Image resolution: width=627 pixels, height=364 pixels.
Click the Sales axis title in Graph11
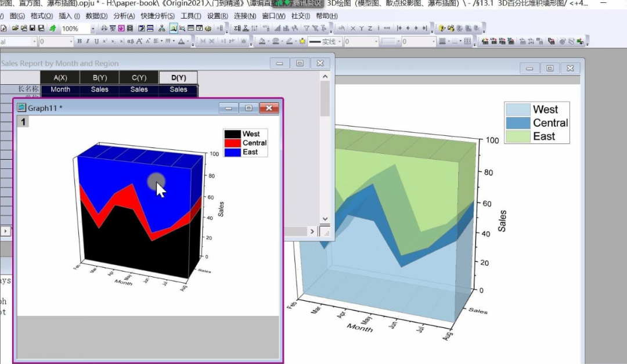(221, 209)
